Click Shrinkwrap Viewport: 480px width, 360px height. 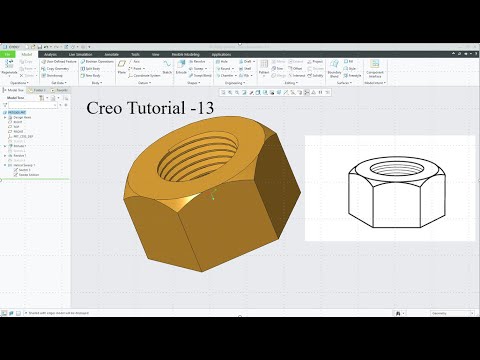click(x=52, y=76)
